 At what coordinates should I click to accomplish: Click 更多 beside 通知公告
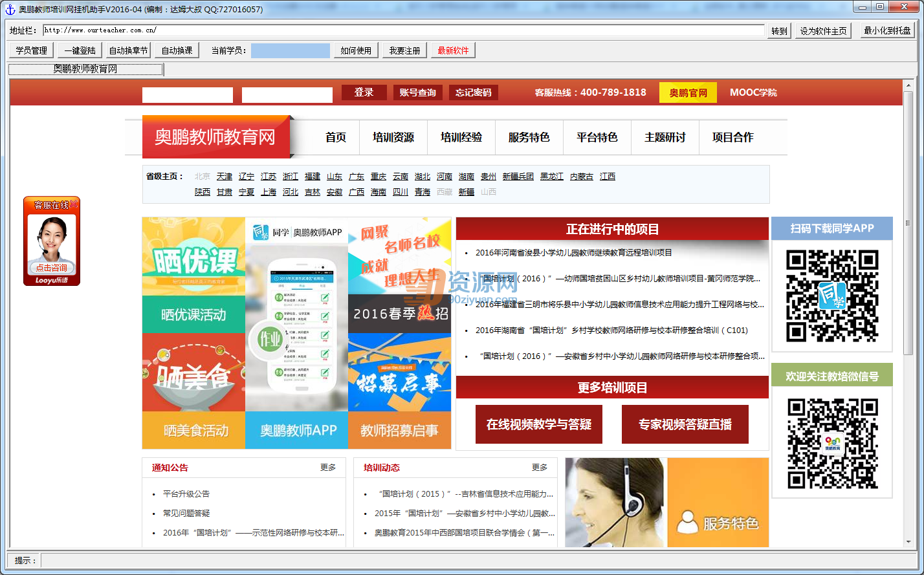pos(328,468)
